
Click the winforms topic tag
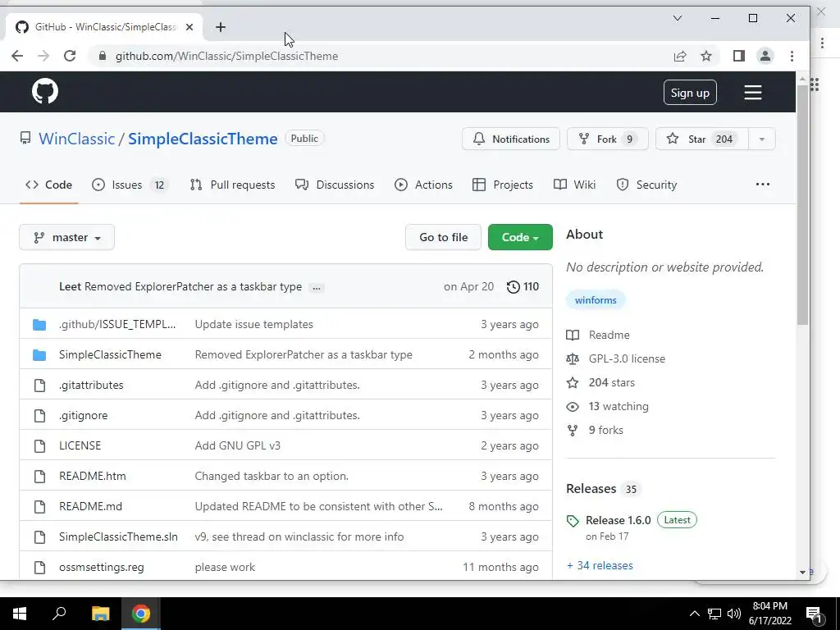pyautogui.click(x=596, y=300)
